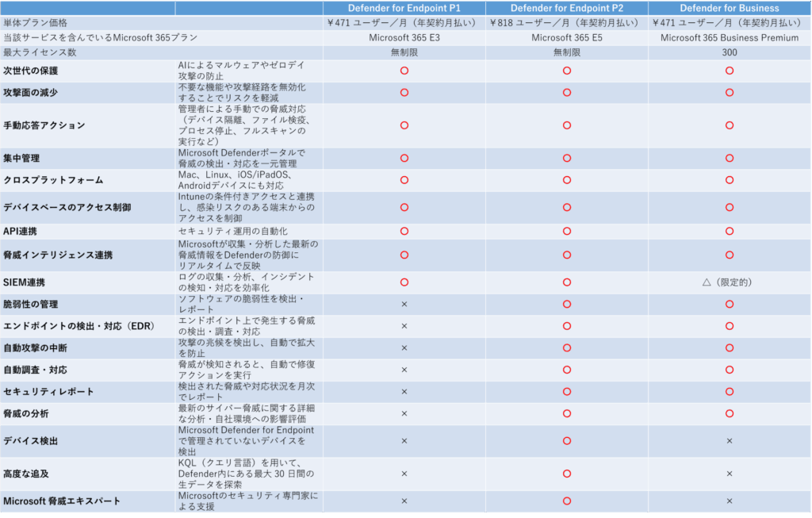Click the 脅威インテリジェンス連携 row label

(x=58, y=255)
